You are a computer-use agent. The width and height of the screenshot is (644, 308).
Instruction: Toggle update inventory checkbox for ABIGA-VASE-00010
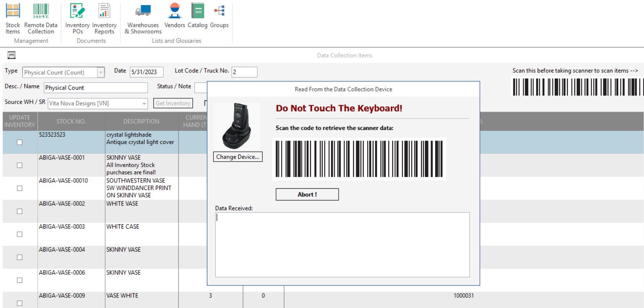click(x=20, y=188)
